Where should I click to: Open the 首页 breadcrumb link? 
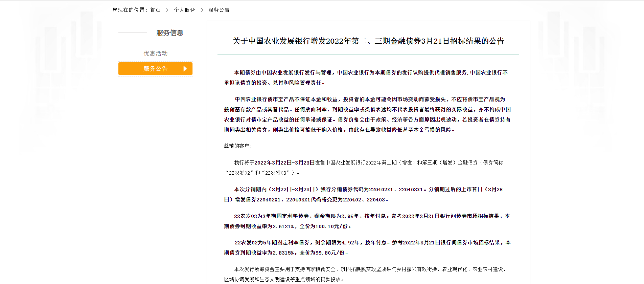[156, 10]
